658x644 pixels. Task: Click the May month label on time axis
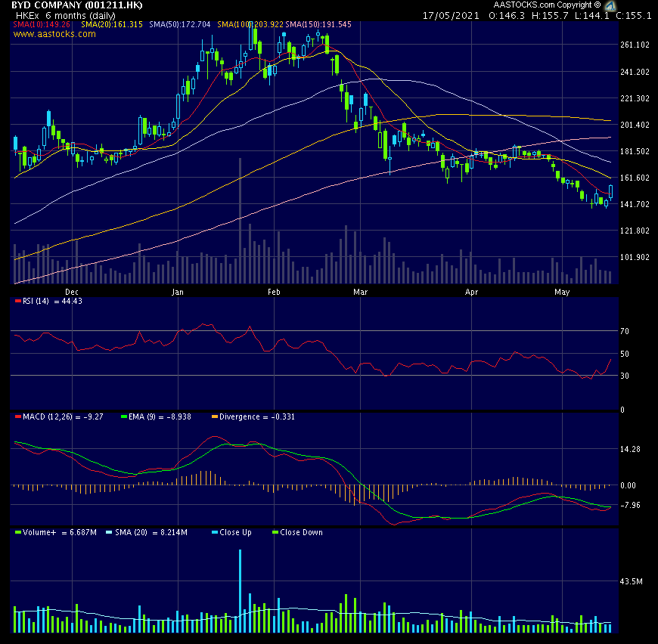(562, 292)
